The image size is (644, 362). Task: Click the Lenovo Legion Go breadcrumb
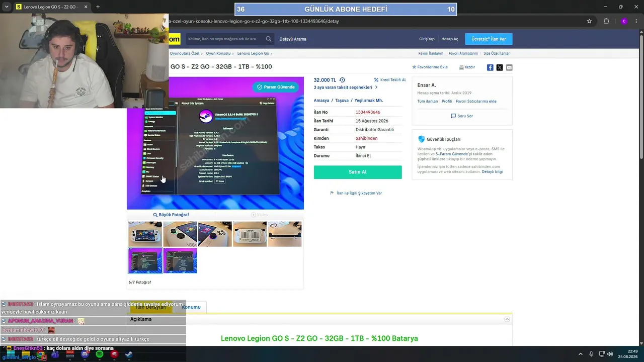253,53
